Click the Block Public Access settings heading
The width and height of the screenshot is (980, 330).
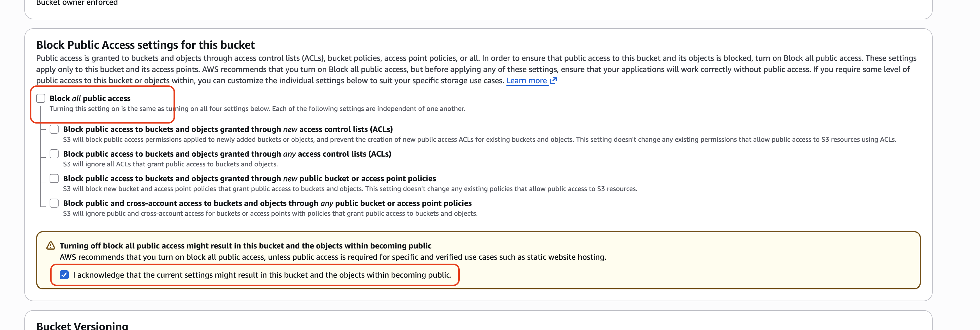[x=145, y=45]
